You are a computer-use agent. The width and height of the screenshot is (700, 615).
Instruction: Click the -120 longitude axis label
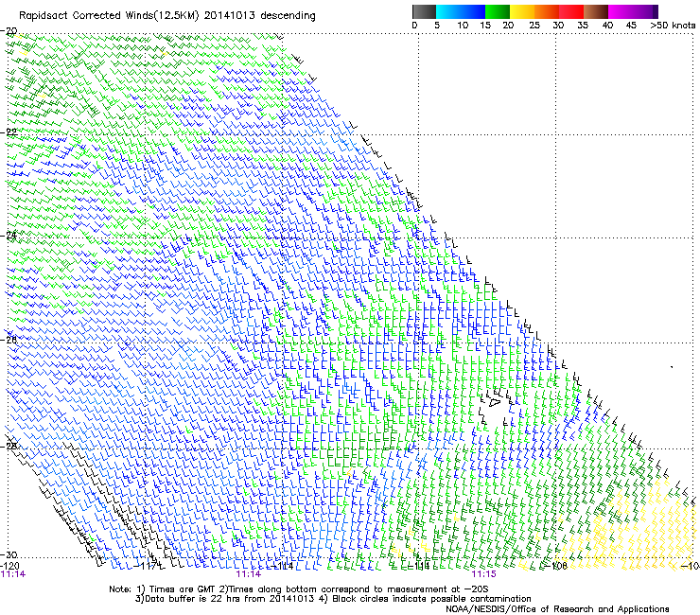pyautogui.click(x=9, y=566)
